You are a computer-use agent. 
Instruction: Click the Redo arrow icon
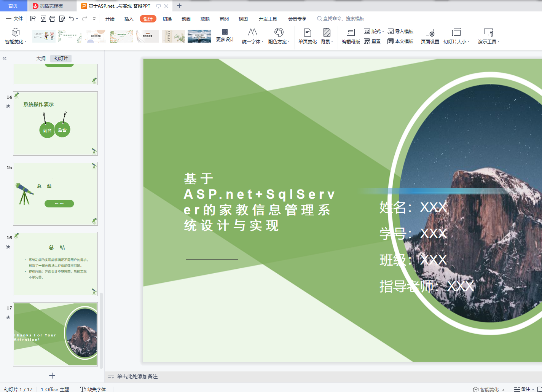[84, 19]
